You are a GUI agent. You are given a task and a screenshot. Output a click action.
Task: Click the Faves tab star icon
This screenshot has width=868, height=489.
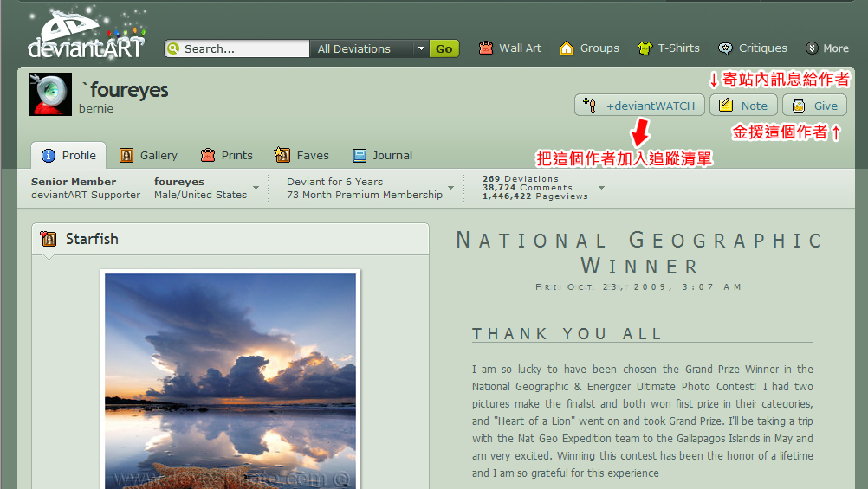(282, 155)
